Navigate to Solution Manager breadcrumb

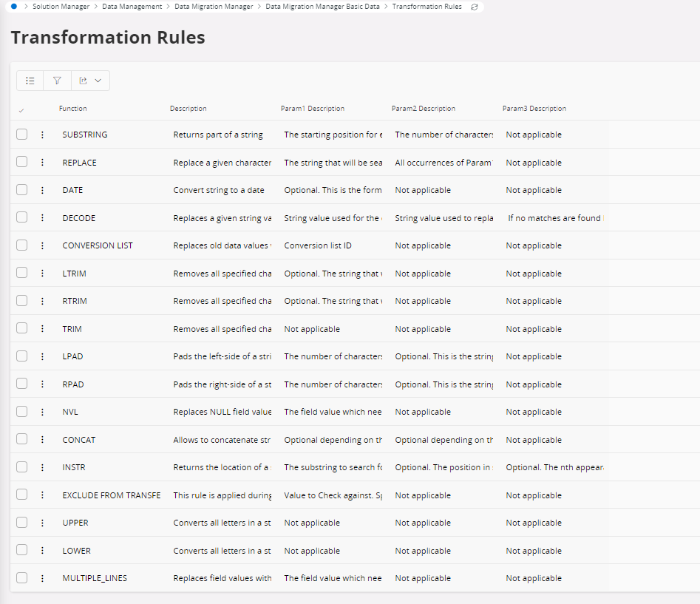[x=61, y=7]
